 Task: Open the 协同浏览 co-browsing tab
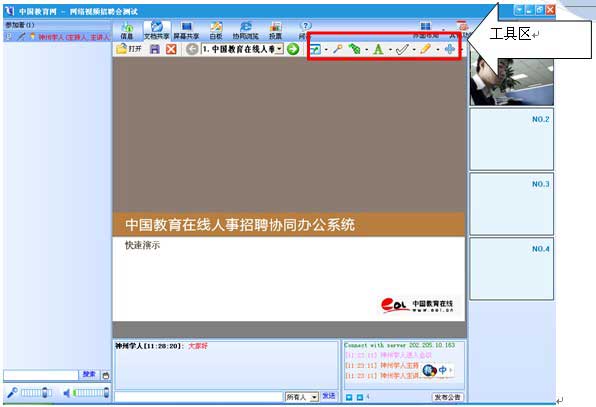[x=246, y=31]
